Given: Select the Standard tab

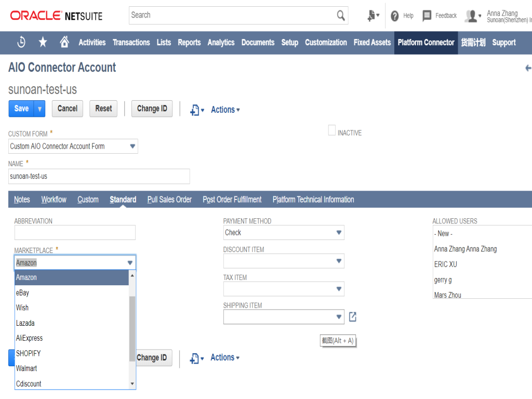Looking at the screenshot, I should [x=123, y=199].
